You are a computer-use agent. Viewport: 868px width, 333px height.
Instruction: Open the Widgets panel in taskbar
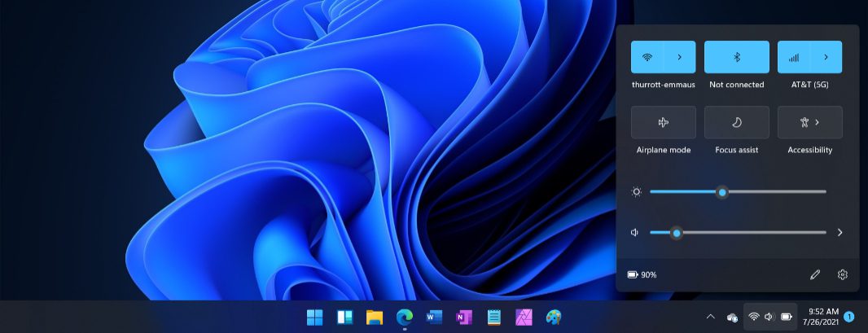(344, 317)
